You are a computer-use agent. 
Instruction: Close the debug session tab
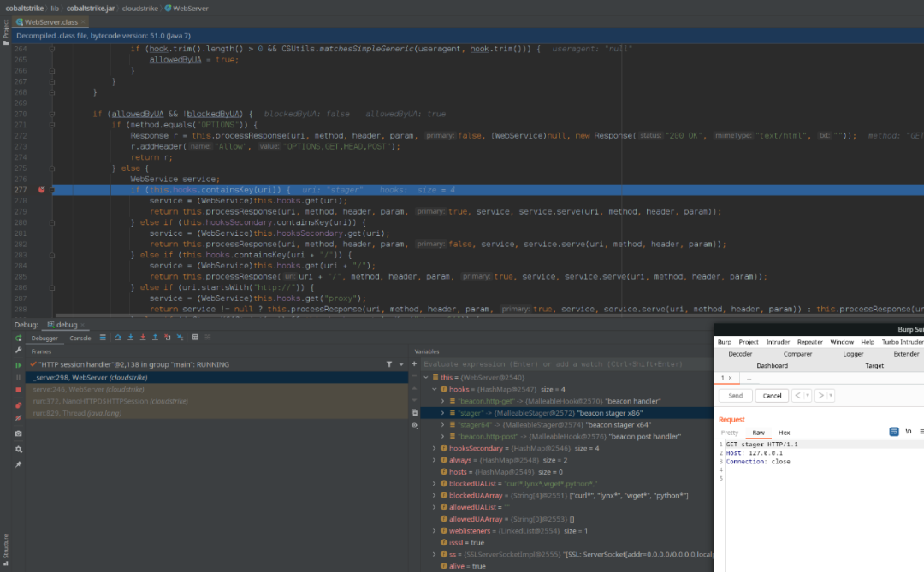(x=82, y=325)
